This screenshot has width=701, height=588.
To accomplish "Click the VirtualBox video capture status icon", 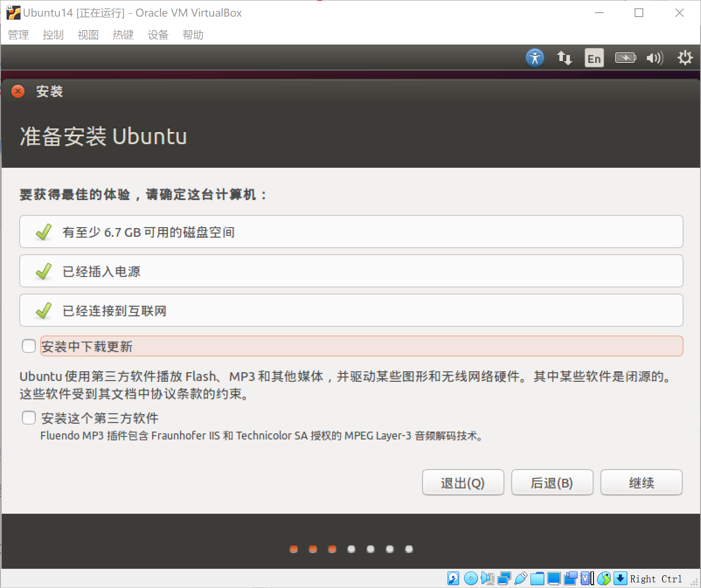I will pyautogui.click(x=570, y=578).
